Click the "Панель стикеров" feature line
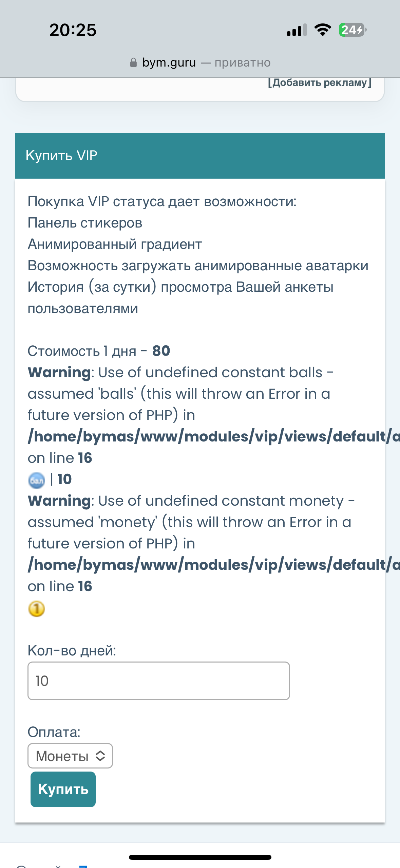Screen dimensions: 400x868 [x=85, y=223]
